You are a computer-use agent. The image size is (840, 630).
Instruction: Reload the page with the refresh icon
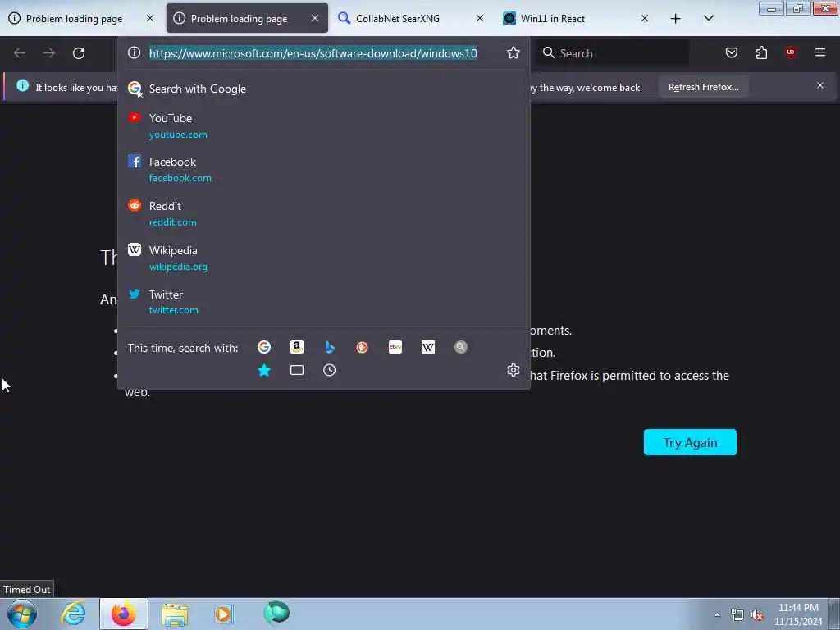79,53
